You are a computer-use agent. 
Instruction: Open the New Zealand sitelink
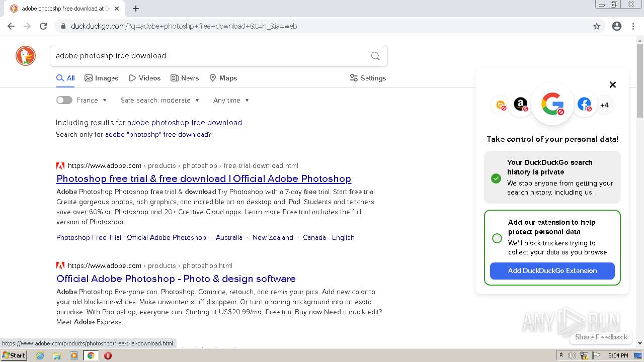coord(273,237)
